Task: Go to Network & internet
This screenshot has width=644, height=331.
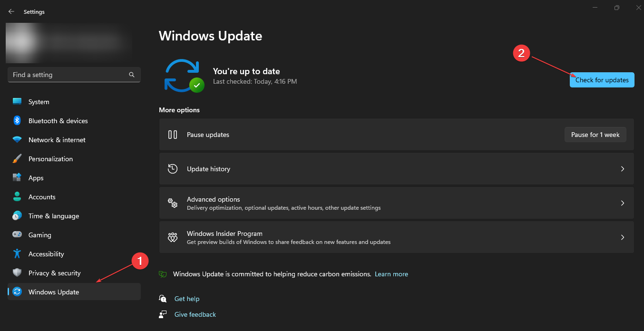Action: click(74, 140)
